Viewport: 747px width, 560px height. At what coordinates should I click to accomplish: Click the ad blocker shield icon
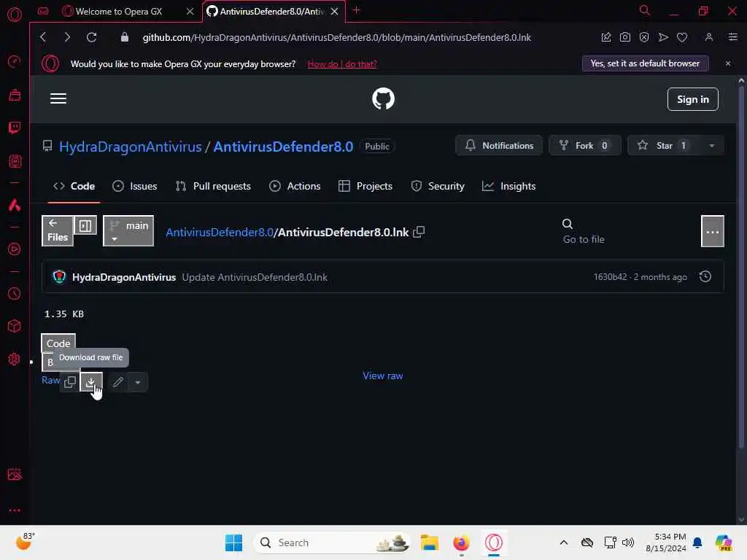coord(644,37)
